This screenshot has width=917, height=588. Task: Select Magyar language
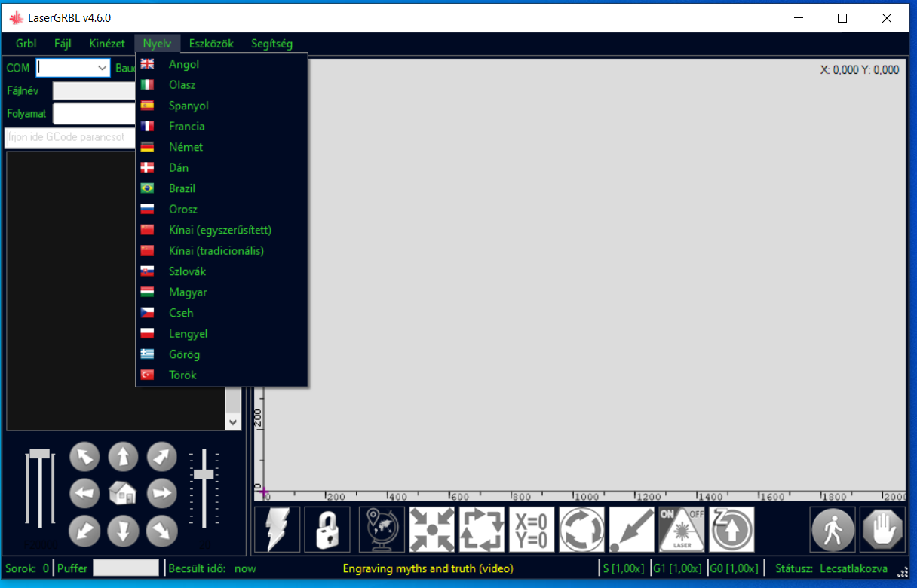pyautogui.click(x=222, y=292)
